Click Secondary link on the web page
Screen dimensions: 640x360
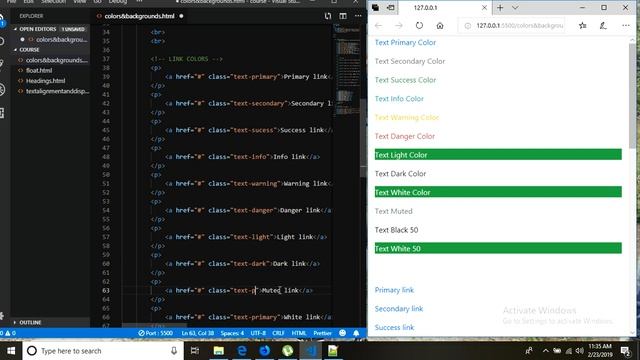[x=399, y=309]
